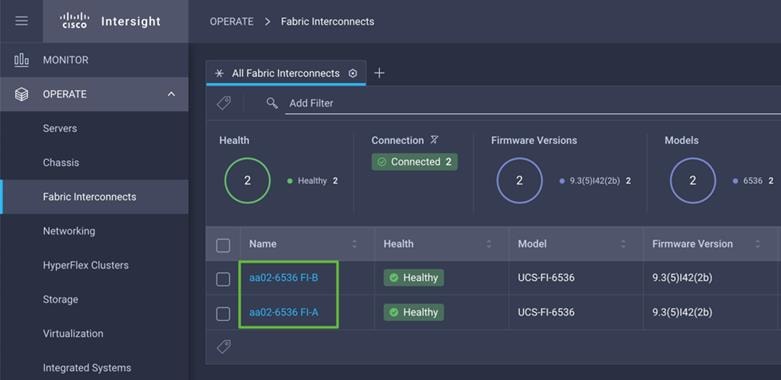Sort by Model column arrows

click(x=623, y=244)
